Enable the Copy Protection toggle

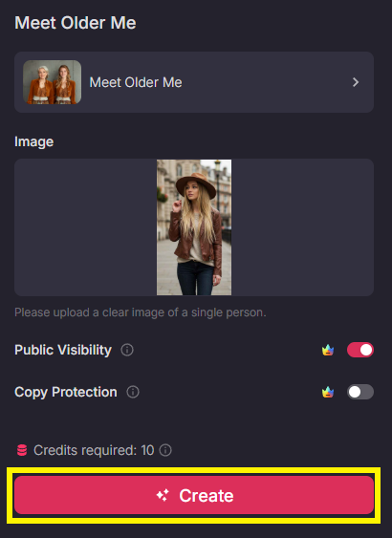360,392
